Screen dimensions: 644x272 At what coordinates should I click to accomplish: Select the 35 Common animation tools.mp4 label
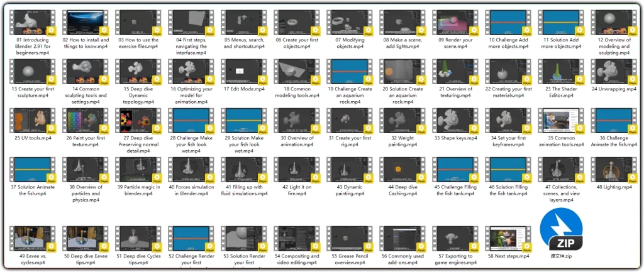[561, 141]
